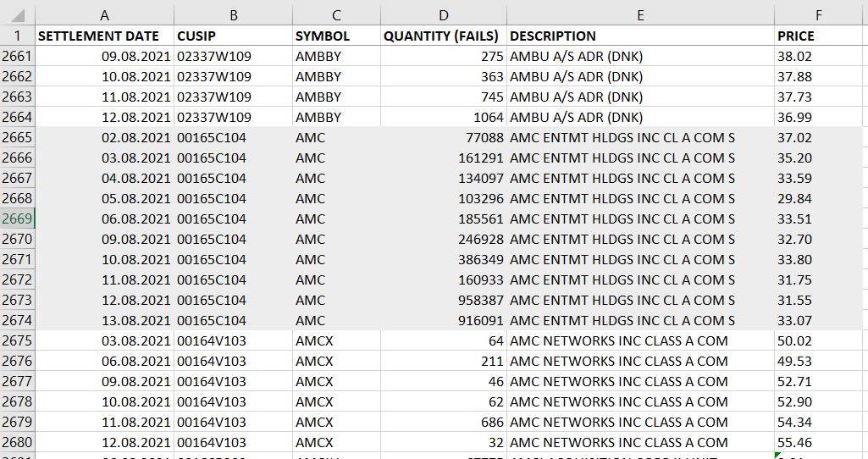Select row header 2675
Screen dimensions: 868x459
click(x=17, y=340)
